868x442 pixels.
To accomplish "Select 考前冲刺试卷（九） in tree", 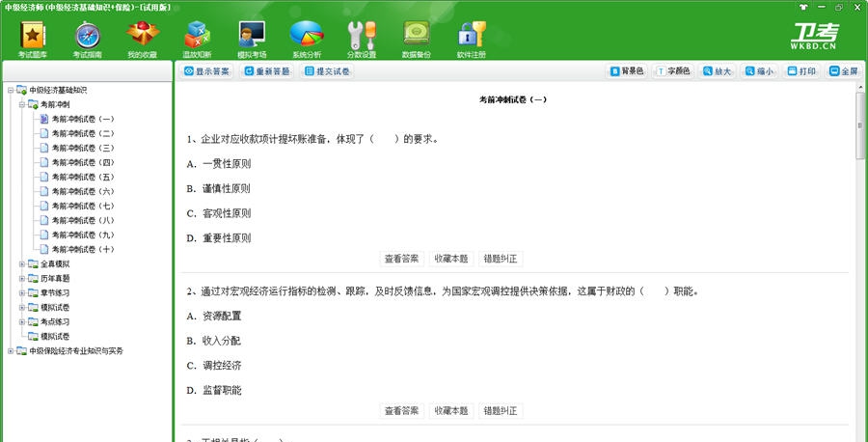I will [83, 235].
